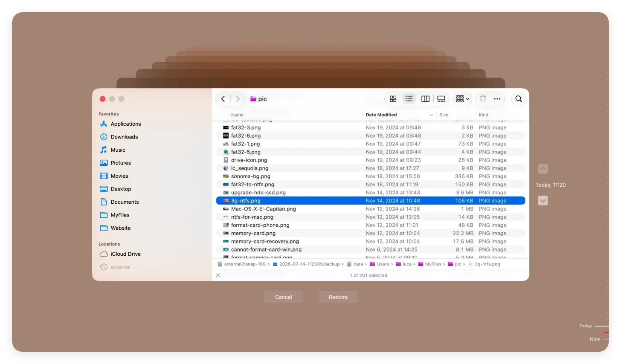This screenshot has width=621, height=364.
Task: Click the pic folder in path bar
Action: tap(455, 264)
